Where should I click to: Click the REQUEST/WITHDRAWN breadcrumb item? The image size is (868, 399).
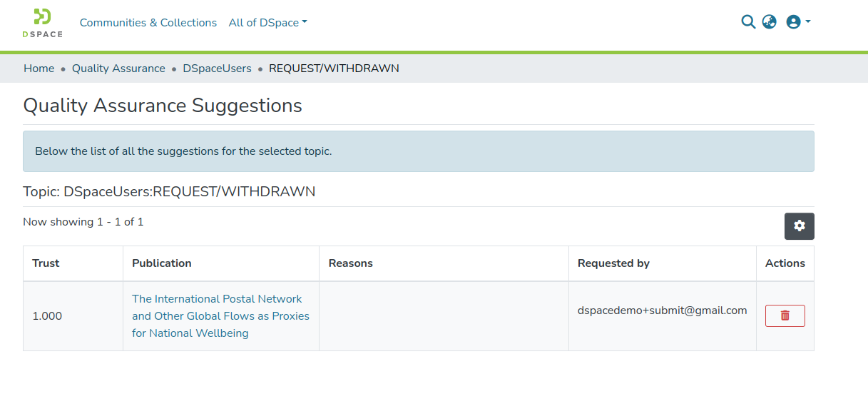[334, 69]
